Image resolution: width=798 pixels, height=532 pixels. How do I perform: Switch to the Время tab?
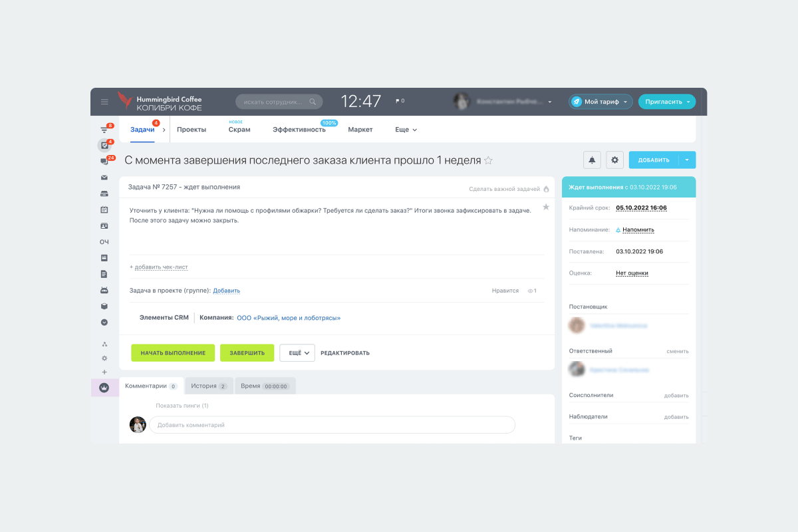pyautogui.click(x=265, y=386)
